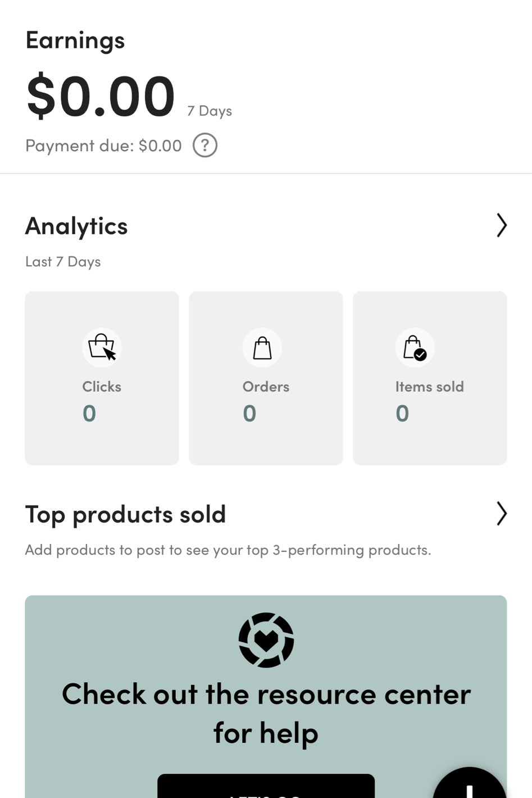This screenshot has height=798, width=532.
Task: Select the Last 7 Days analytics range
Action: click(63, 262)
